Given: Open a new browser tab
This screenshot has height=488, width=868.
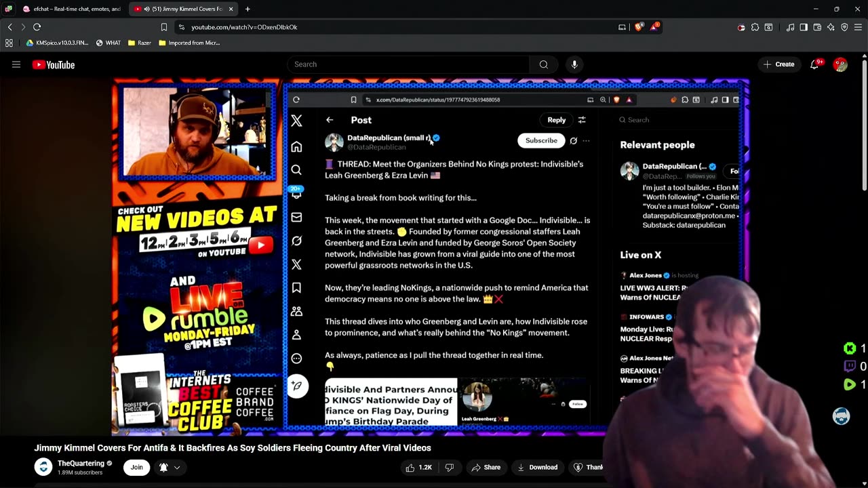Looking at the screenshot, I should (248, 9).
